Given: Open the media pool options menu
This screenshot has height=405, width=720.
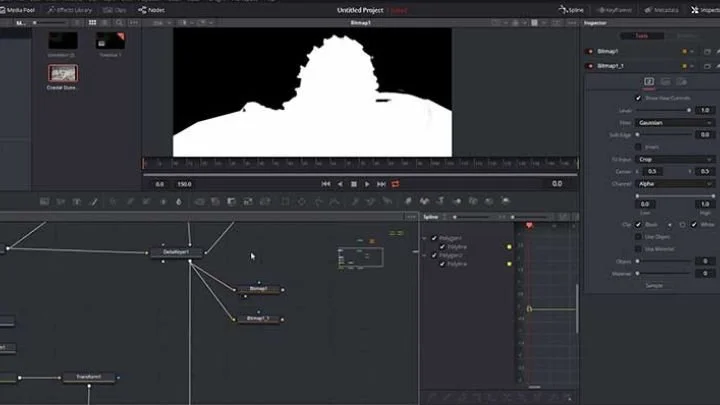Looking at the screenshot, I should point(134,22).
